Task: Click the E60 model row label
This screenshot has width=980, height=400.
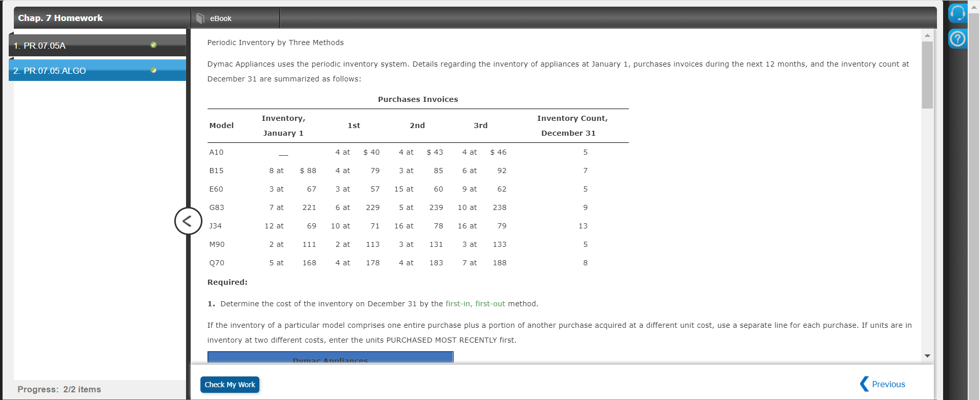Action: pyautogui.click(x=216, y=189)
